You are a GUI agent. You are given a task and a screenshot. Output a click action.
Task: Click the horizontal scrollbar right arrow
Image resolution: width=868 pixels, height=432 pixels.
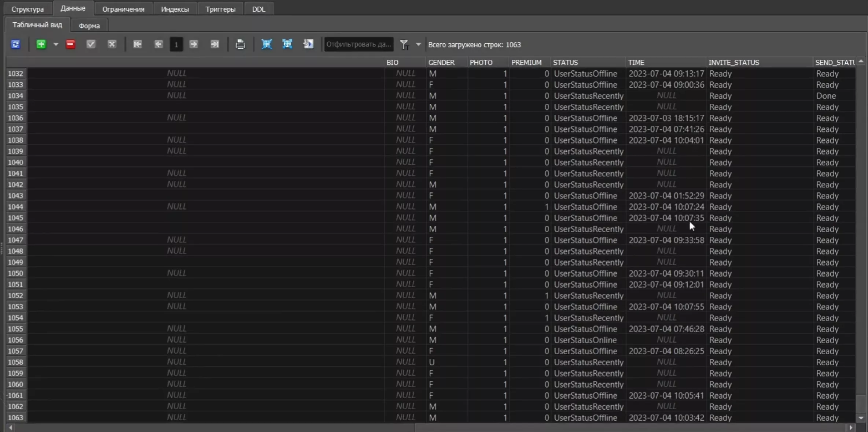pyautogui.click(x=851, y=428)
